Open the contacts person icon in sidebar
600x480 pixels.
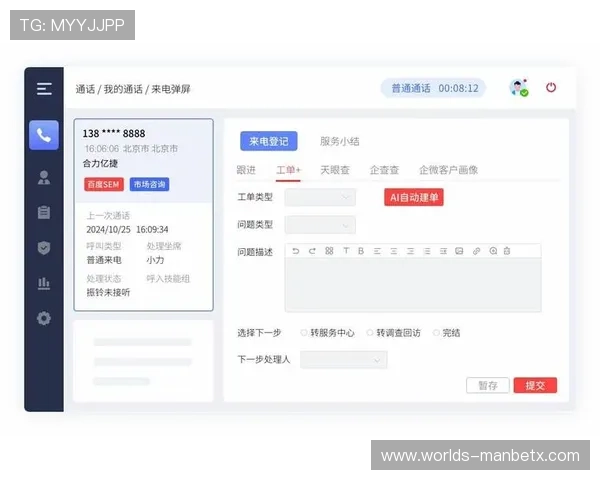[44, 177]
